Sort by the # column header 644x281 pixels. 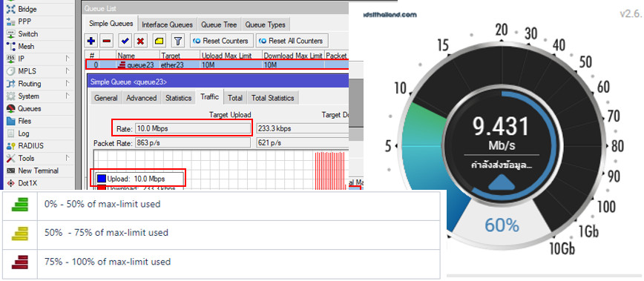tap(93, 56)
